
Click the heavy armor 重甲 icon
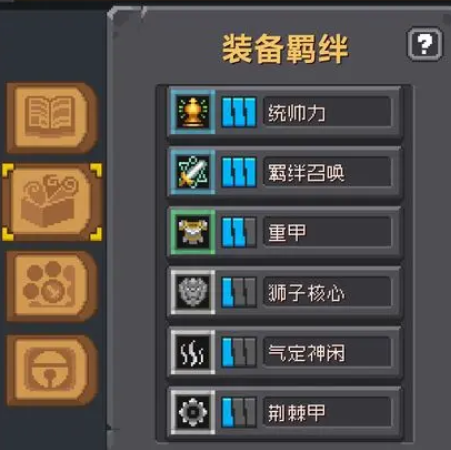point(193,232)
